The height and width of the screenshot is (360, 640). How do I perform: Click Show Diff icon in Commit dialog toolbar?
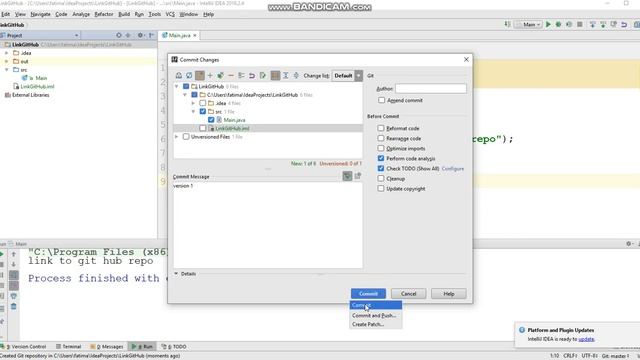pos(179,76)
